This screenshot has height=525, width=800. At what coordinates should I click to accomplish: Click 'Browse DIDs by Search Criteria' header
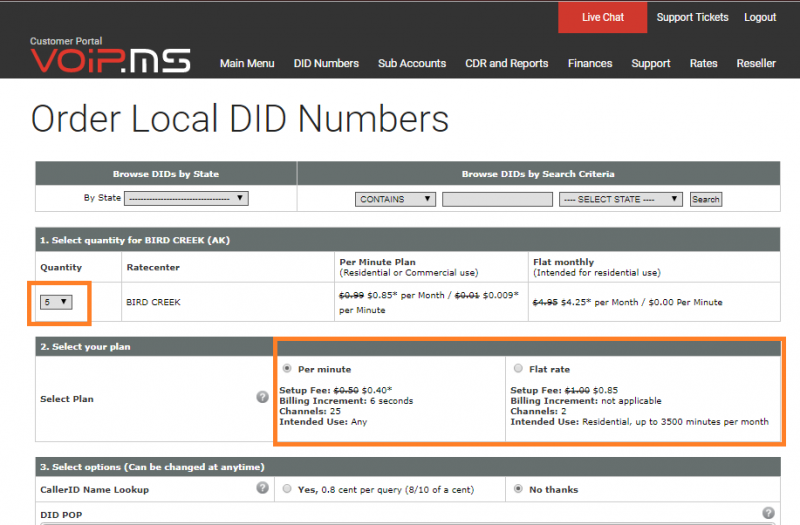[x=538, y=173]
